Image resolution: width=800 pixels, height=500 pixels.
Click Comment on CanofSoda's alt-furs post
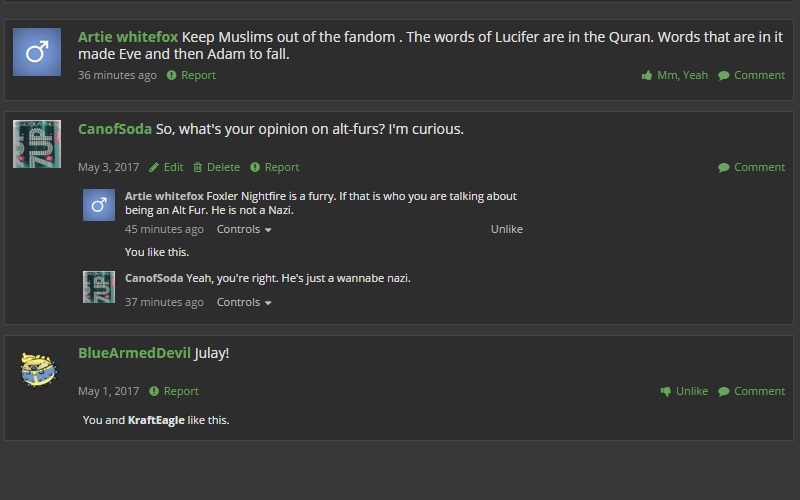point(752,167)
